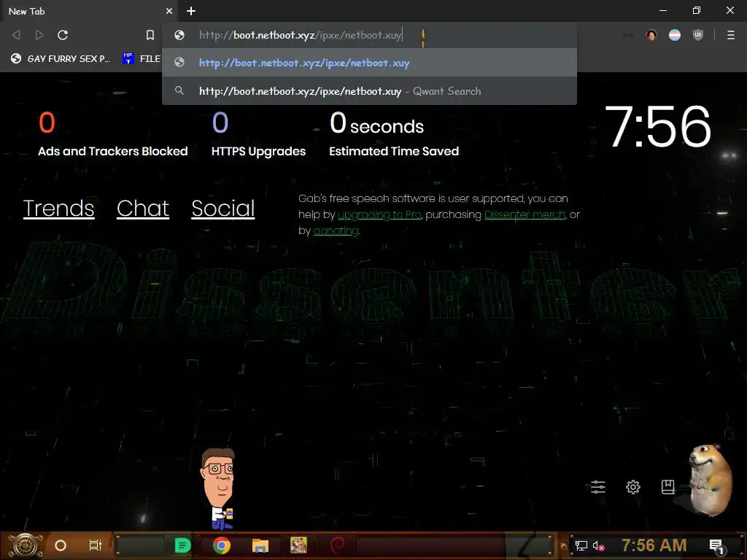Open the Chat link

coord(143,208)
